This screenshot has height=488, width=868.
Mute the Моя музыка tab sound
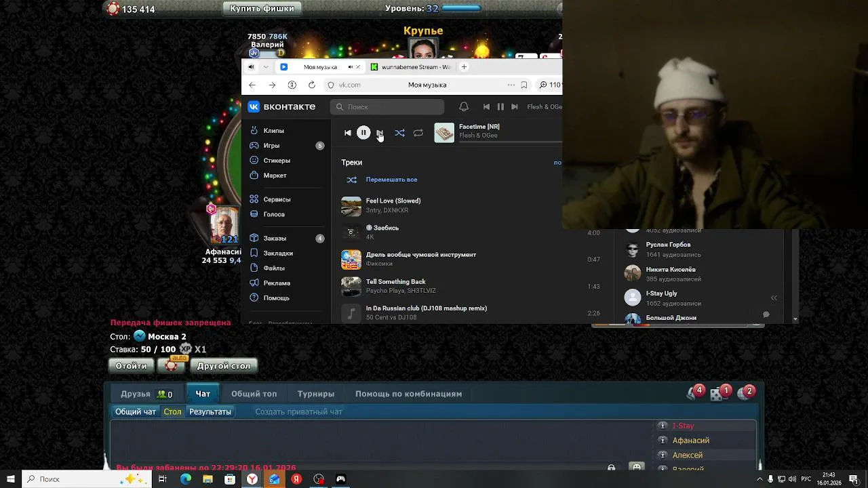351,67
